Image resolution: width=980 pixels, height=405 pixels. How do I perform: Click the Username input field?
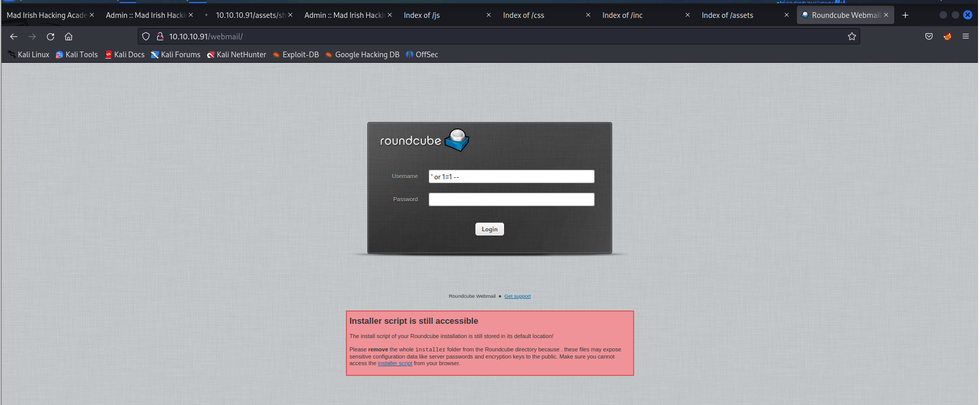pos(512,177)
